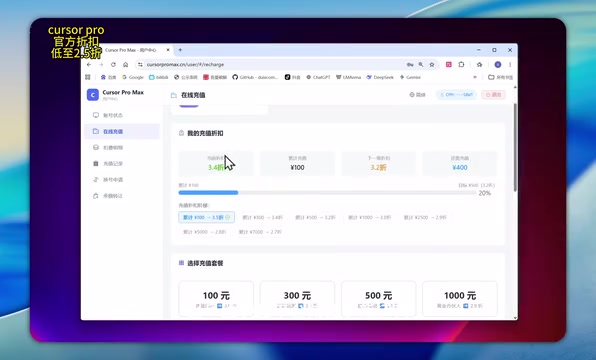The image size is (596, 360).
Task: Click the remaining amount card showing ¥400
Action: (x=460, y=163)
